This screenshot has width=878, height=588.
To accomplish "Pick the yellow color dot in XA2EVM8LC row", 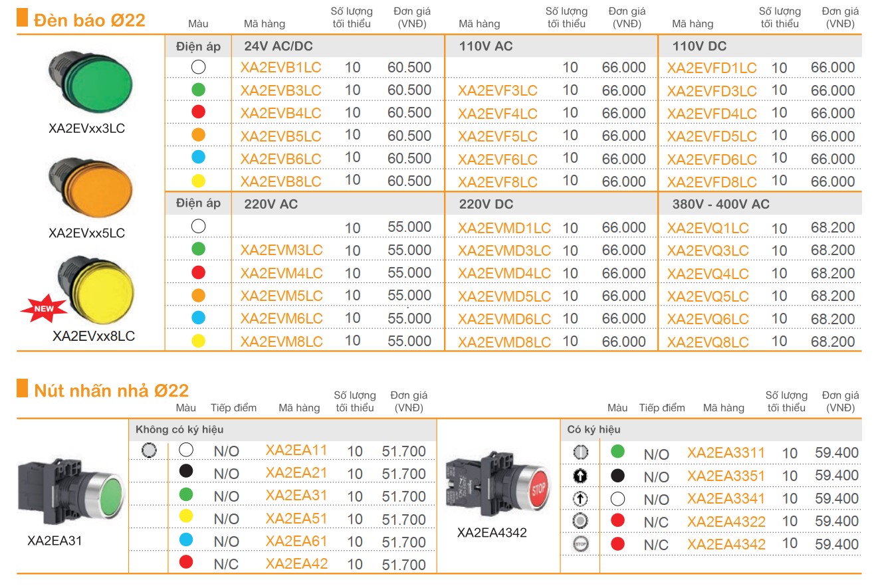I will click(x=198, y=341).
